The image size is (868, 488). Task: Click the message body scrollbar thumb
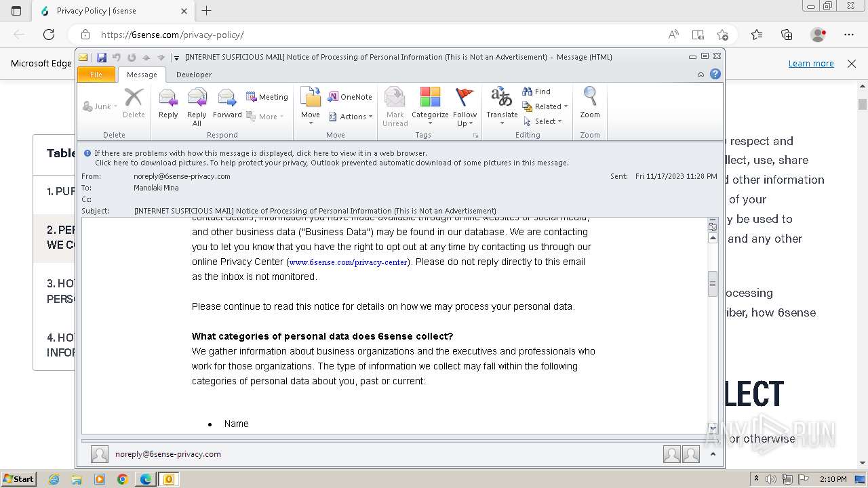point(713,283)
